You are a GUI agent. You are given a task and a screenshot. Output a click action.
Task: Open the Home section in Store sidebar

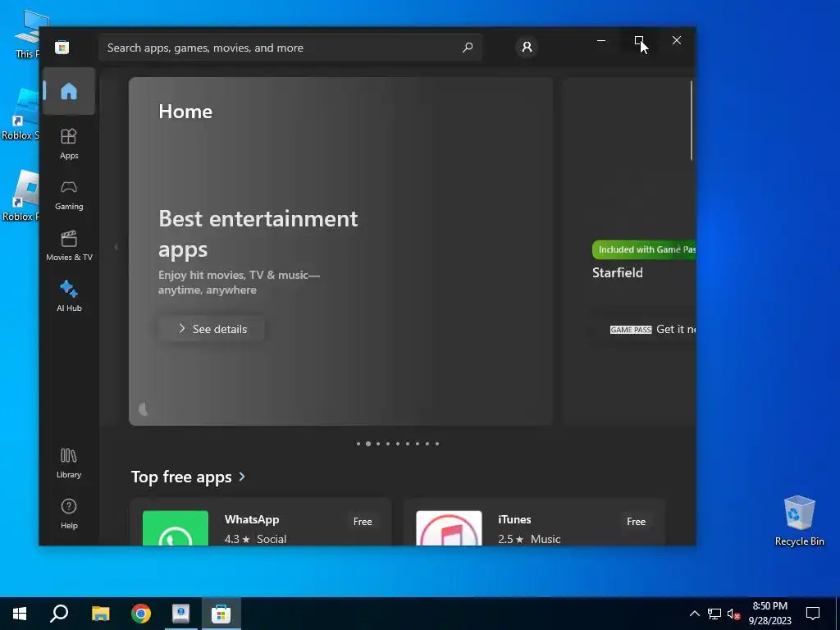tap(69, 91)
